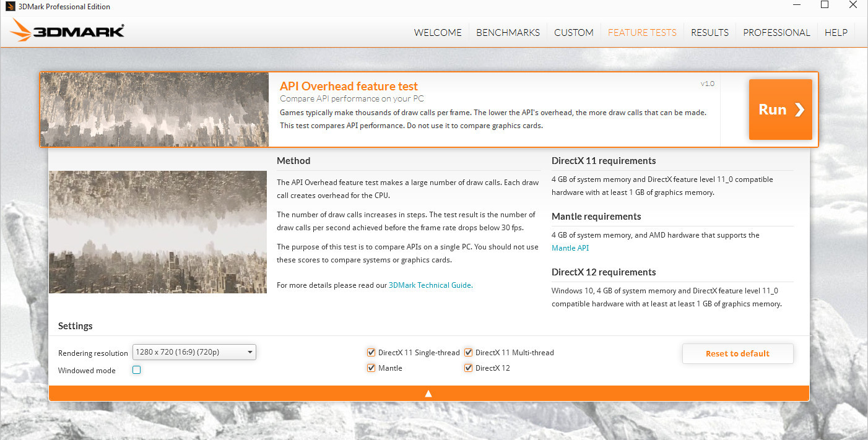
Task: Minimize the 3DMark window
Action: pos(795,5)
